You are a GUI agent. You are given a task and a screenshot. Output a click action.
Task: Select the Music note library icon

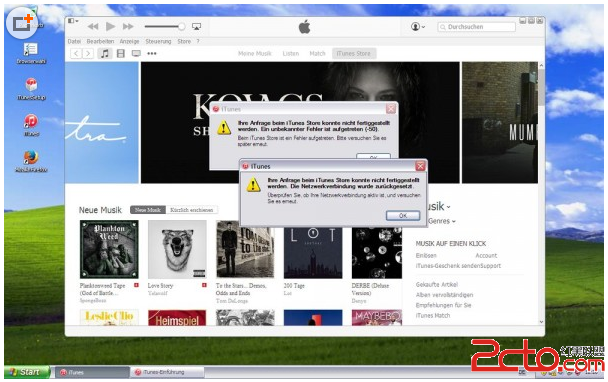coord(105,54)
